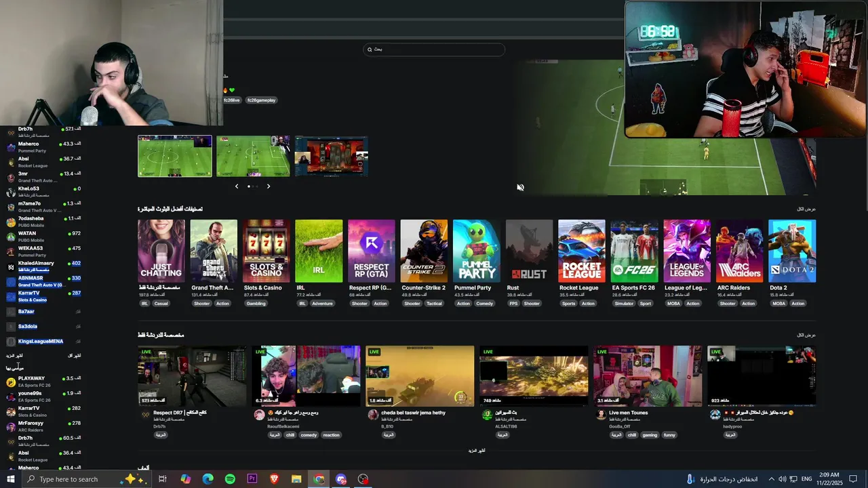This screenshot has width=868, height=488.
Task: Open Maherco's avatar in the sidebar
Action: [11, 147]
